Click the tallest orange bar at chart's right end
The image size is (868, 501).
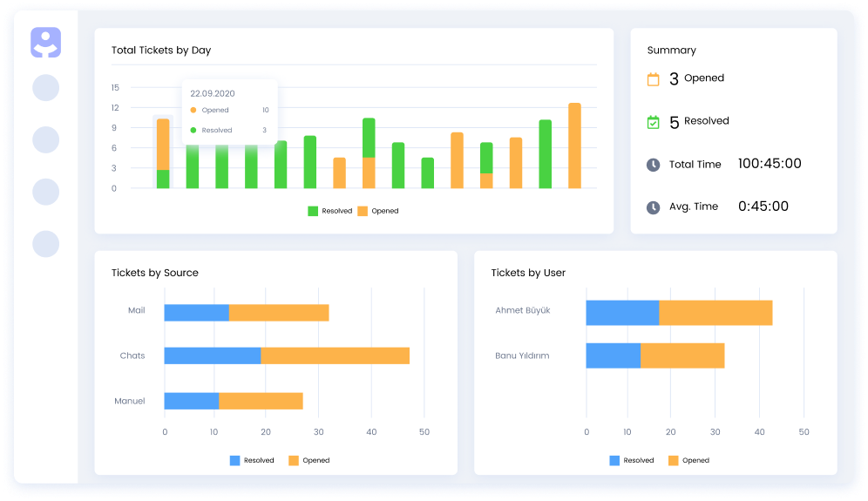click(574, 146)
